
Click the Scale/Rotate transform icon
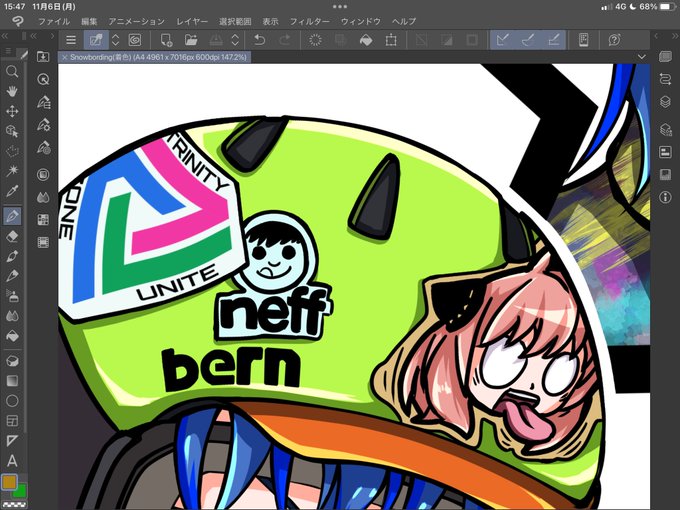click(x=391, y=40)
